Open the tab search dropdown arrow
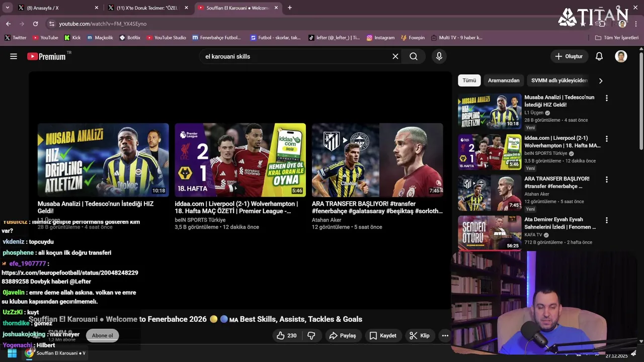 pyautogui.click(x=7, y=8)
